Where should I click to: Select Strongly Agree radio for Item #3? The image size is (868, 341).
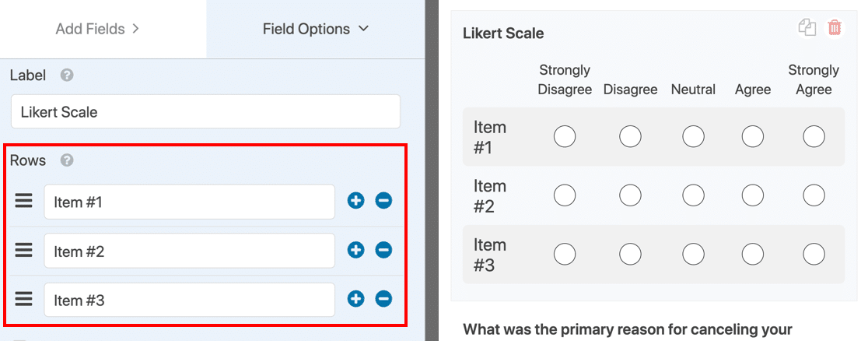pyautogui.click(x=814, y=254)
